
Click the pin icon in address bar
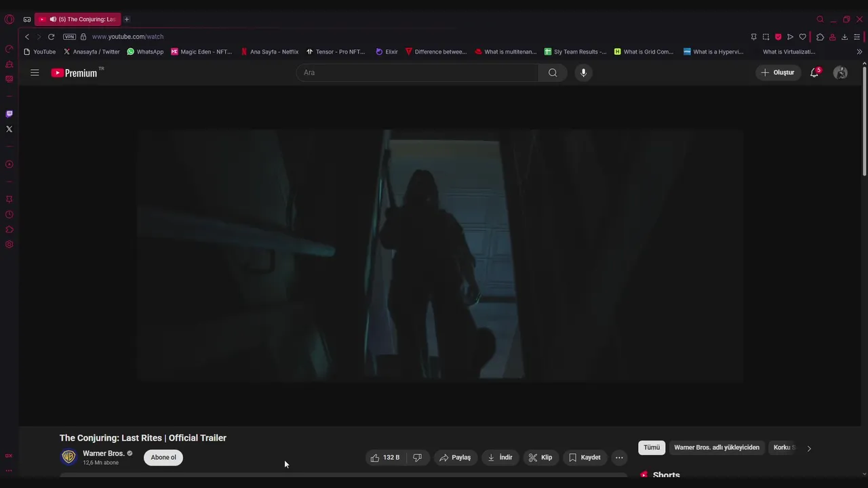coord(753,37)
